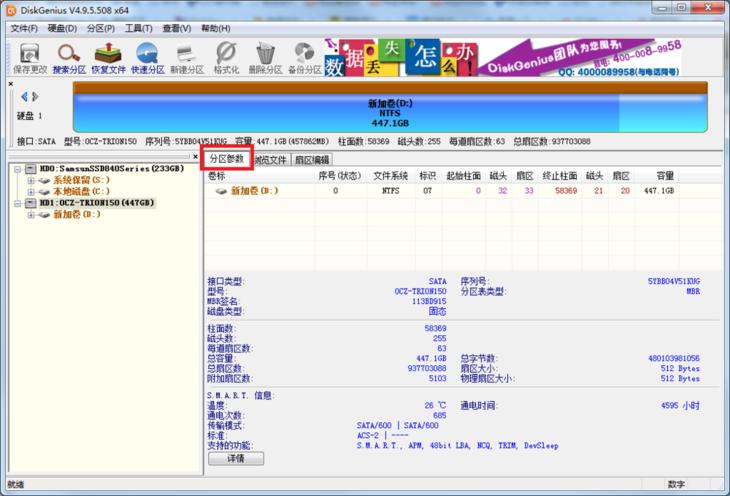This screenshot has height=496, width=730.
Task: Open the 搜索分区 search partition tool
Action: coord(69,58)
